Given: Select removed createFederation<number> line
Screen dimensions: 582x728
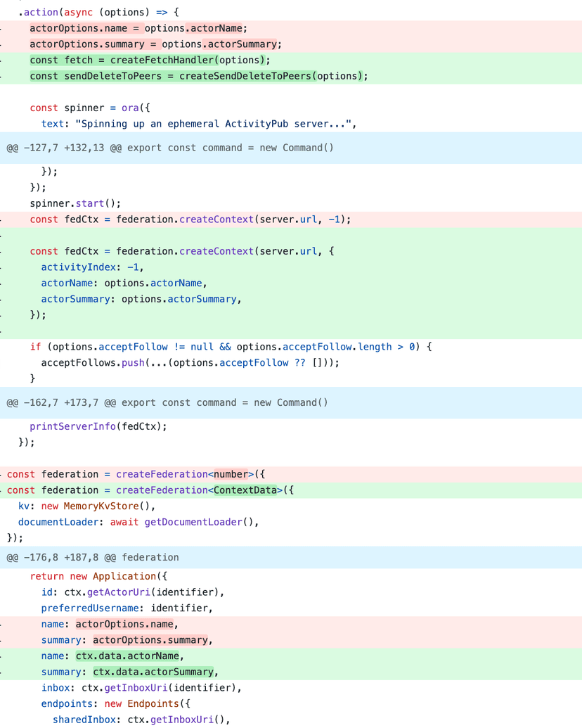Looking at the screenshot, I should click(x=136, y=474).
